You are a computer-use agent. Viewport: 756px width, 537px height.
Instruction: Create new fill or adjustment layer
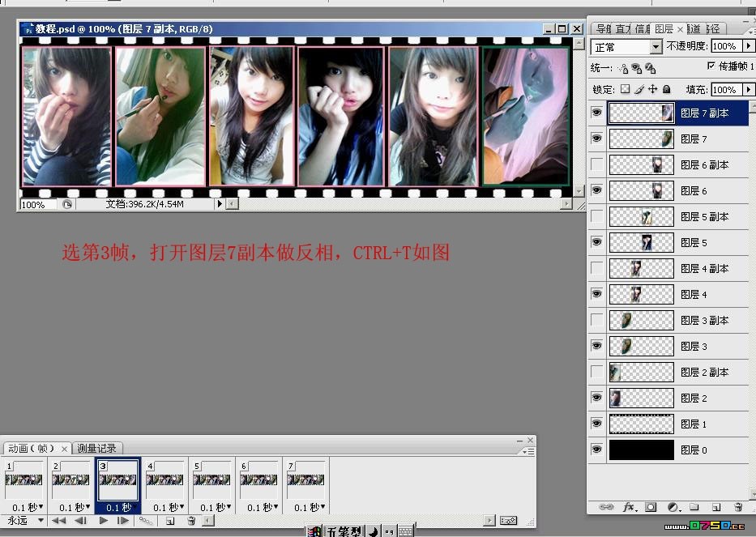pyautogui.click(x=673, y=507)
